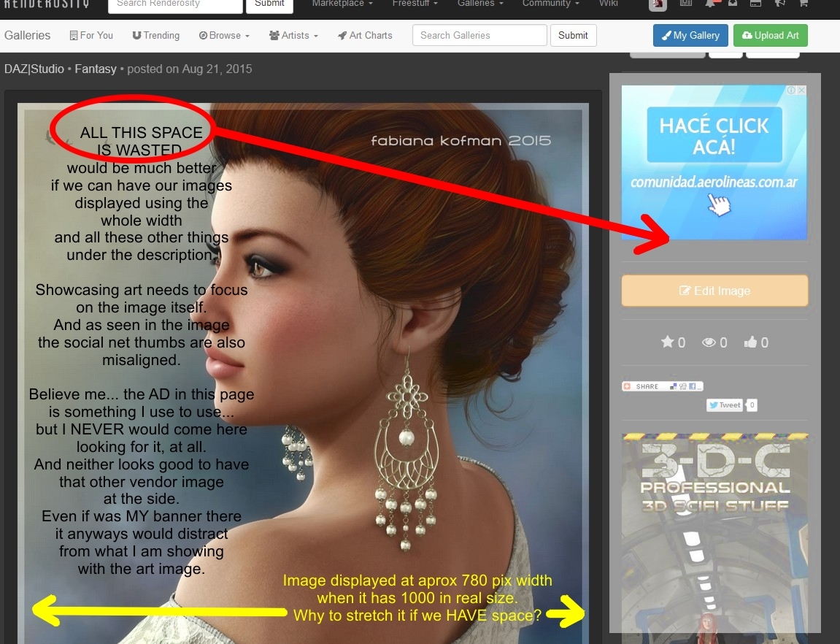Click the Renderosity logo
The image size is (840, 644).
[47, 4]
